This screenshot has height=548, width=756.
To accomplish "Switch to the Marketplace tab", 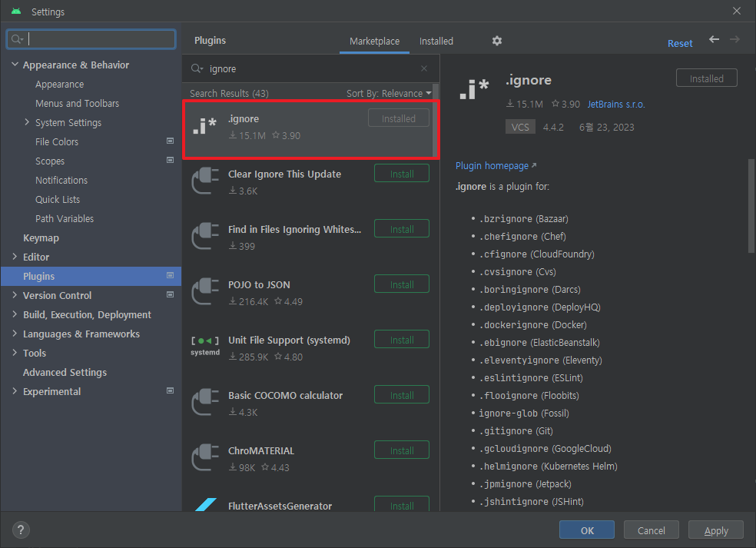I will coord(374,41).
